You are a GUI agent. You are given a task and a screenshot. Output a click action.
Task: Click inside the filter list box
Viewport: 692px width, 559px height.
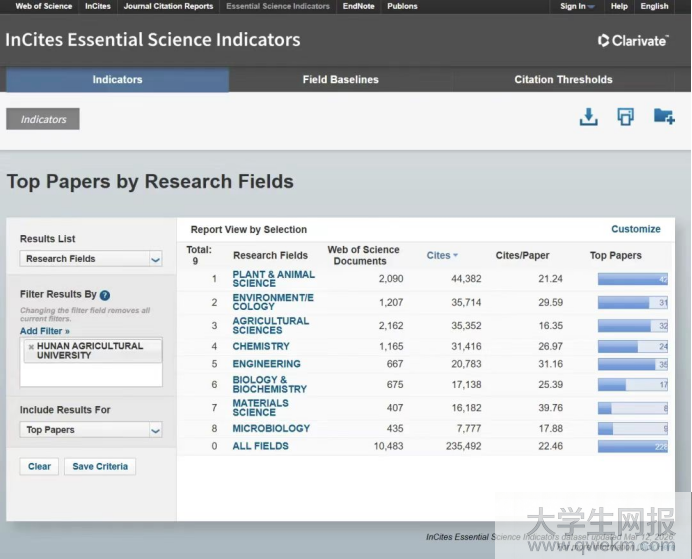click(x=90, y=374)
